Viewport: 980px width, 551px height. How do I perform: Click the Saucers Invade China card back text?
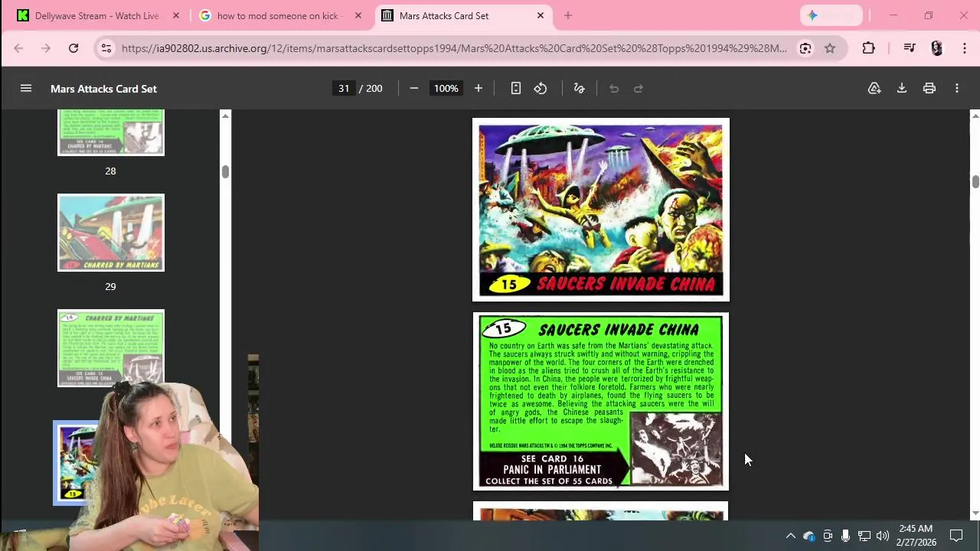point(601,387)
